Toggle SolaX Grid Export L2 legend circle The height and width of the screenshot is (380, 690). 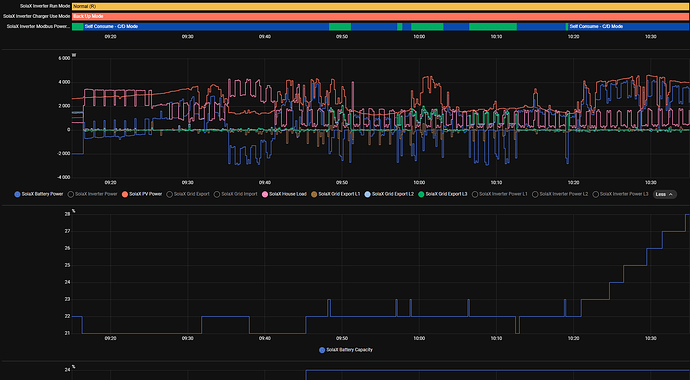point(368,194)
